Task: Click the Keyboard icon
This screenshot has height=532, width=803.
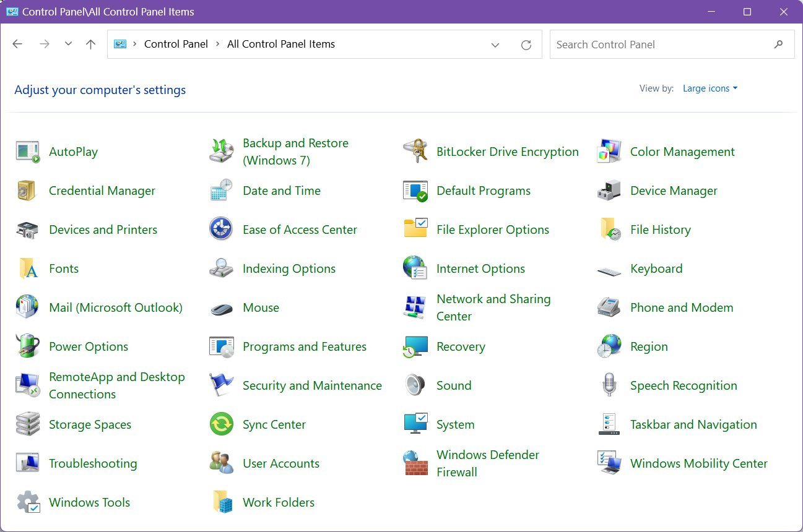Action: point(609,270)
